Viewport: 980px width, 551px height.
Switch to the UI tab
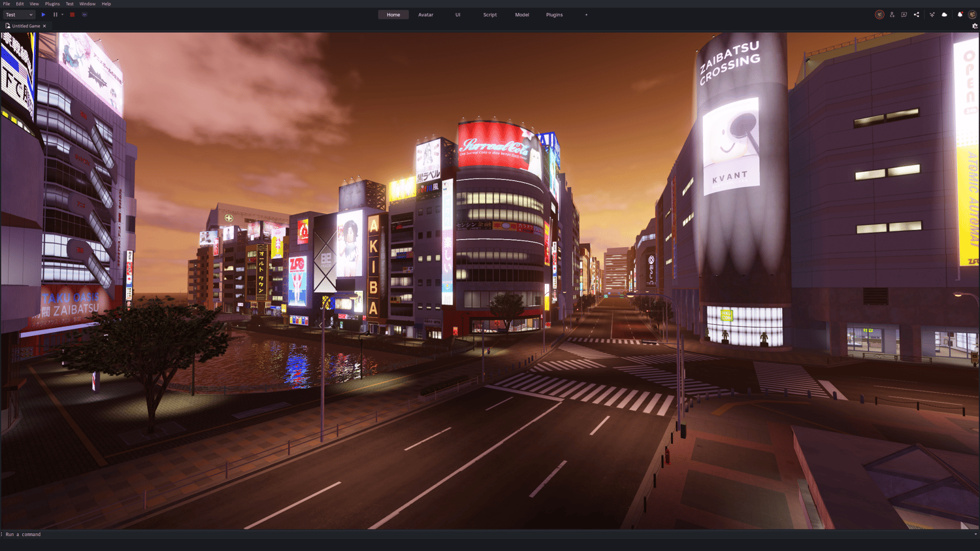(458, 14)
